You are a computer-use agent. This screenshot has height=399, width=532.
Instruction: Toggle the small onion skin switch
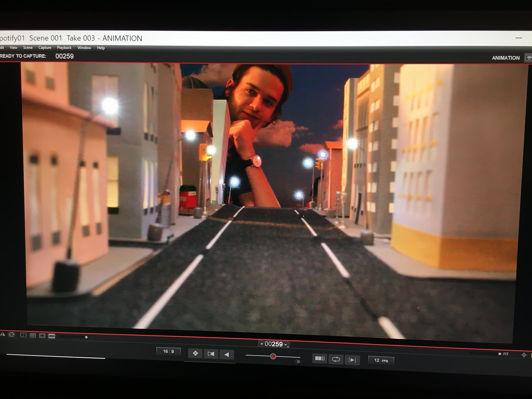297,362
